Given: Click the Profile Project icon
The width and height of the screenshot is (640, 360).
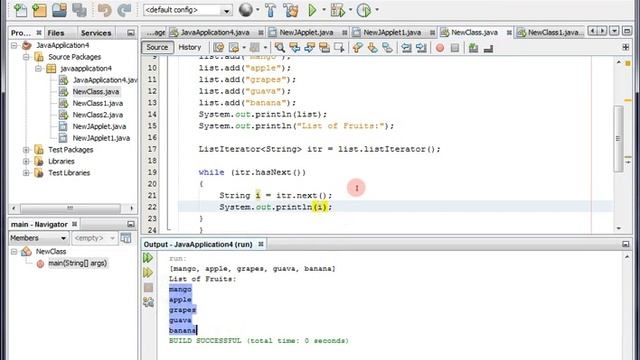Looking at the screenshot, I should click(363, 10).
